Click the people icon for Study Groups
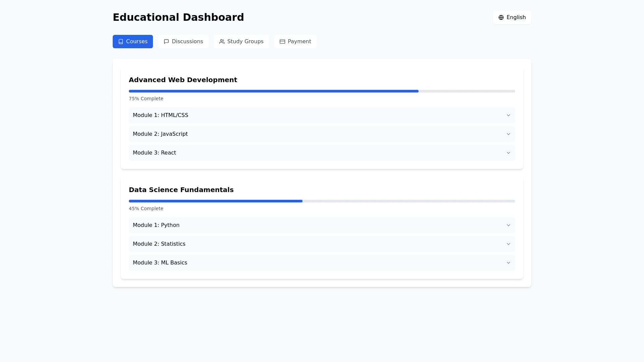The width and height of the screenshot is (644, 362). point(222,42)
